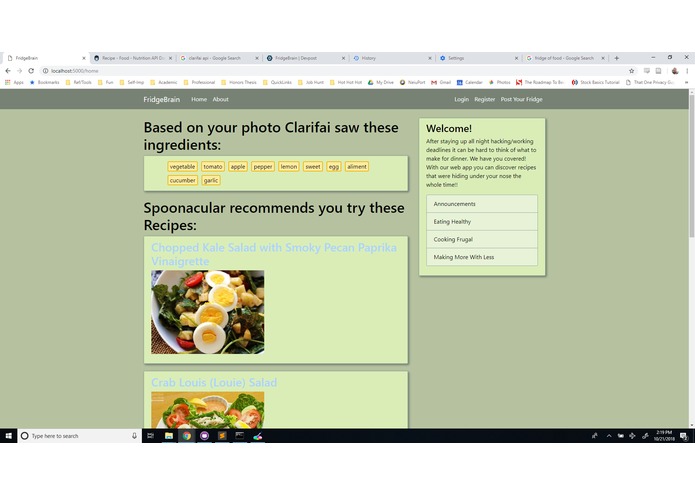Click the Cortana microphone icon
Image resolution: width=695 pixels, height=494 pixels.
(134, 436)
